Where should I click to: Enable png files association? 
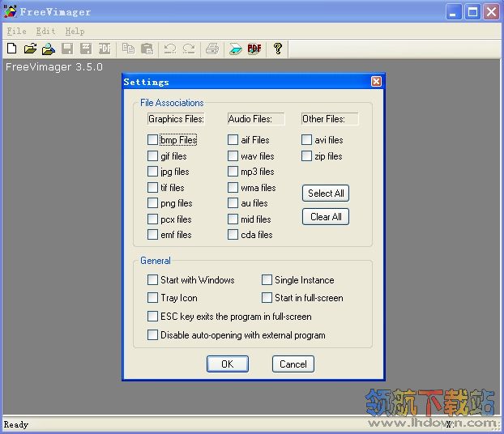tap(152, 202)
